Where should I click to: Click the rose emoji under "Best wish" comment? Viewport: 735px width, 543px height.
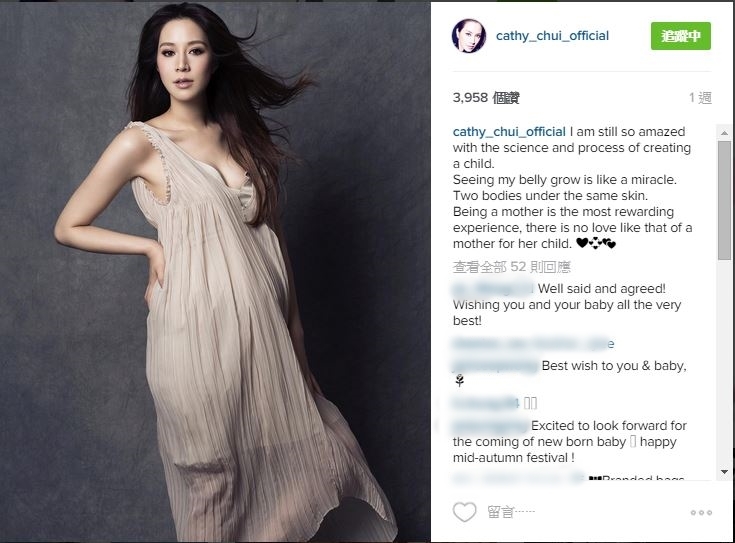point(459,380)
